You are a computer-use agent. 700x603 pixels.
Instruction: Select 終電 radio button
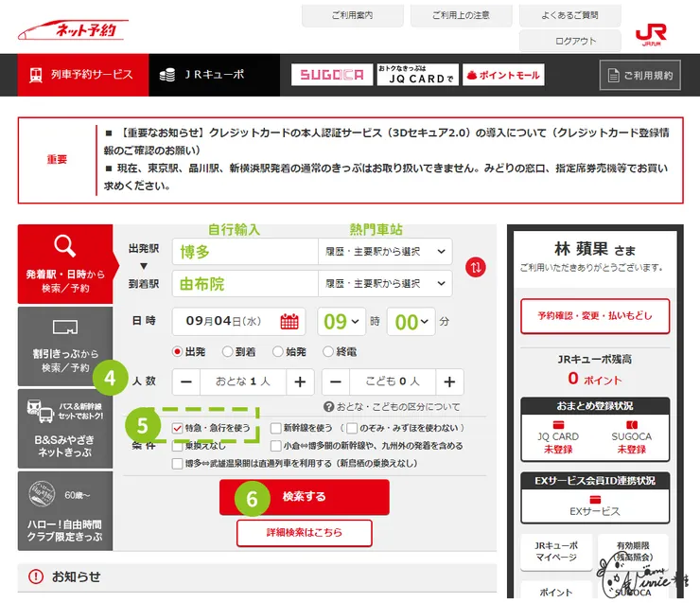click(328, 351)
